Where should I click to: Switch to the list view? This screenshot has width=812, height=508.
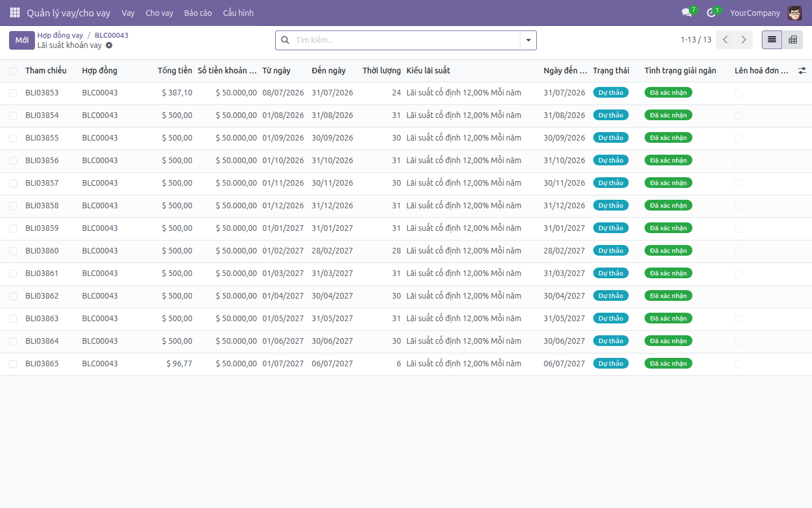tap(772, 40)
